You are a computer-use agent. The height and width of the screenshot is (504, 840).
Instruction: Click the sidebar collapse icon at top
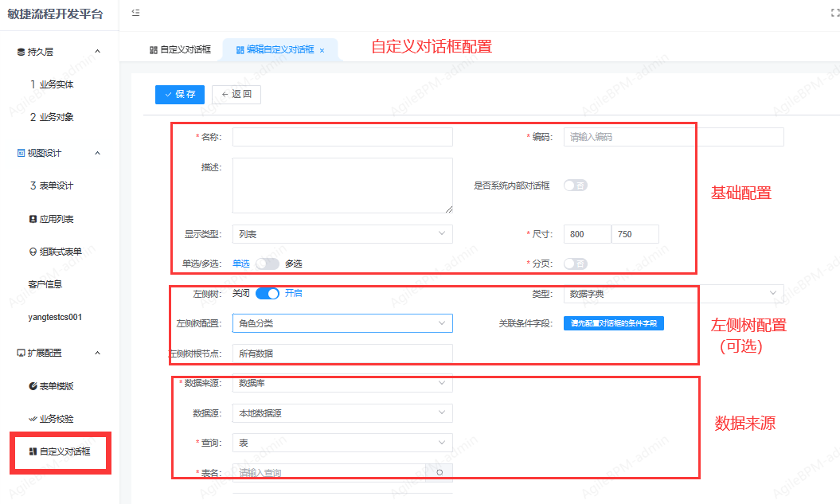[x=136, y=14]
